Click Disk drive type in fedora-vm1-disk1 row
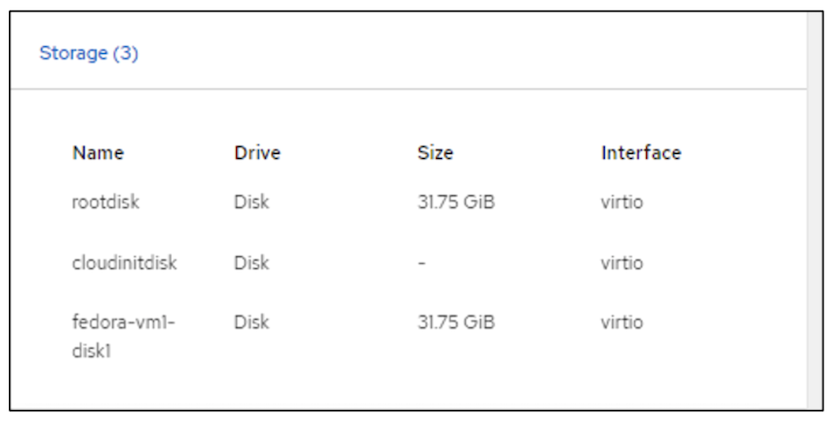The image size is (840, 424). click(x=252, y=323)
